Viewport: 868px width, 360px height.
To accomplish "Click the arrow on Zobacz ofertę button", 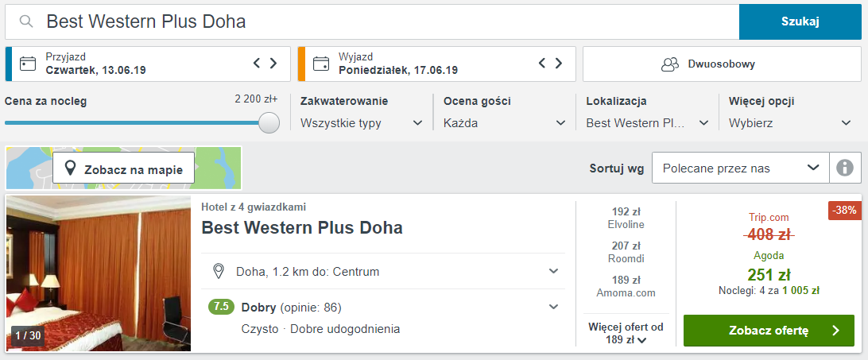I will tap(835, 331).
